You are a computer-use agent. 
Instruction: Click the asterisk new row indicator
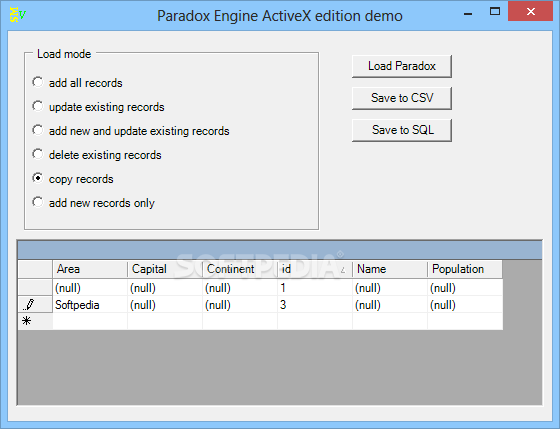click(35, 321)
